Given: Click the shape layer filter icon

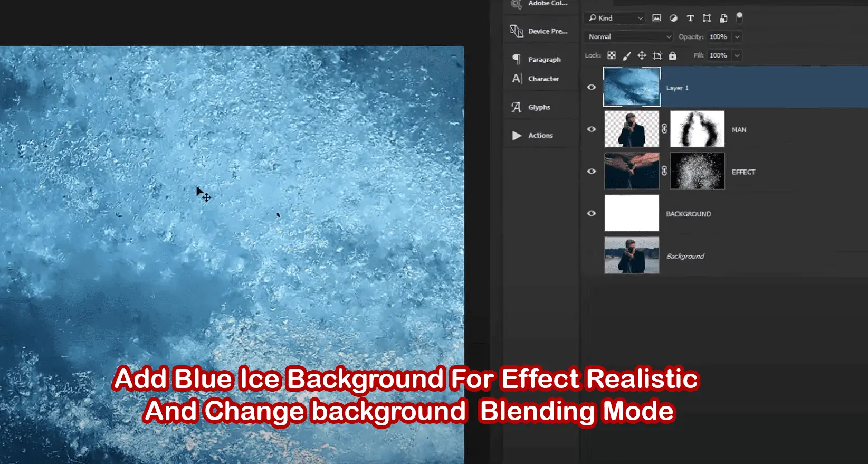Looking at the screenshot, I should (707, 18).
